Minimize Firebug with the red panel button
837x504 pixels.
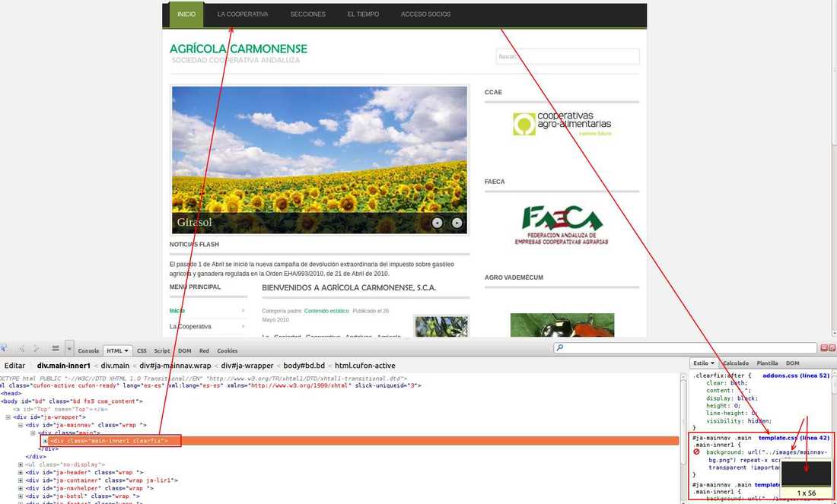point(824,347)
